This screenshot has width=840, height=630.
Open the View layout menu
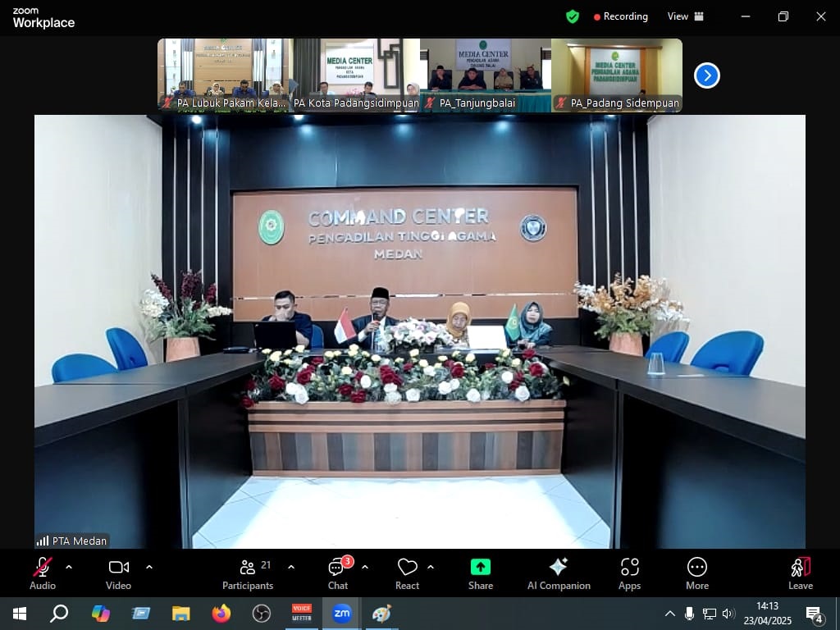pos(685,16)
